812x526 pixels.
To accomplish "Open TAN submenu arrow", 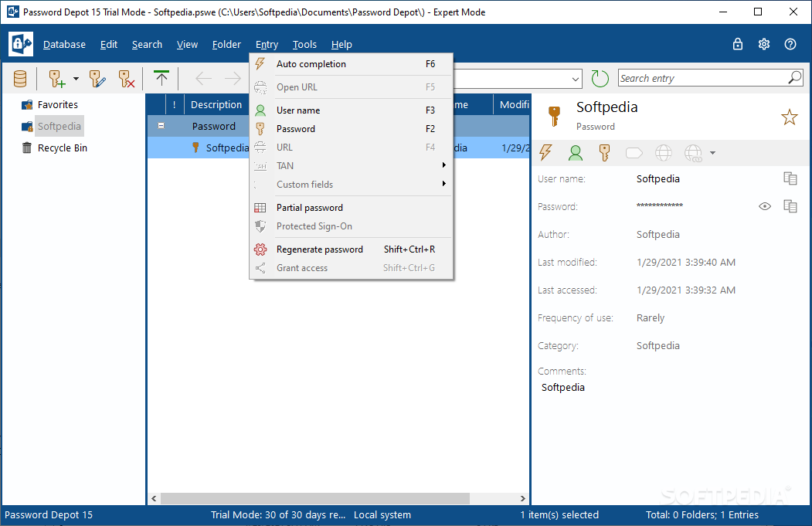I will click(443, 165).
